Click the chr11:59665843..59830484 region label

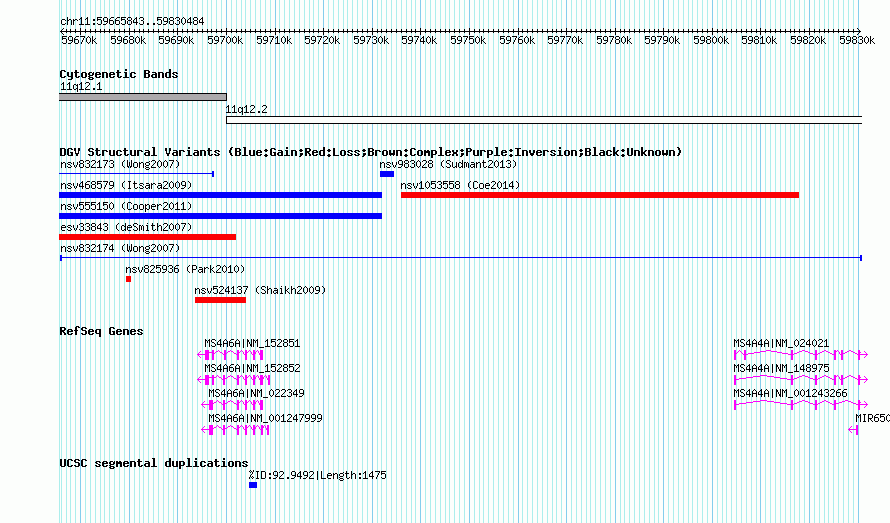(x=132, y=21)
